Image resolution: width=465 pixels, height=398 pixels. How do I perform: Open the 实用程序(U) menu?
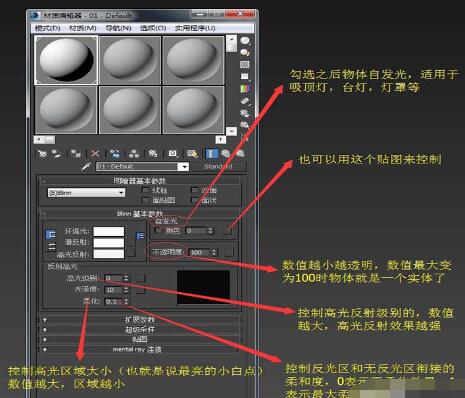(x=195, y=28)
